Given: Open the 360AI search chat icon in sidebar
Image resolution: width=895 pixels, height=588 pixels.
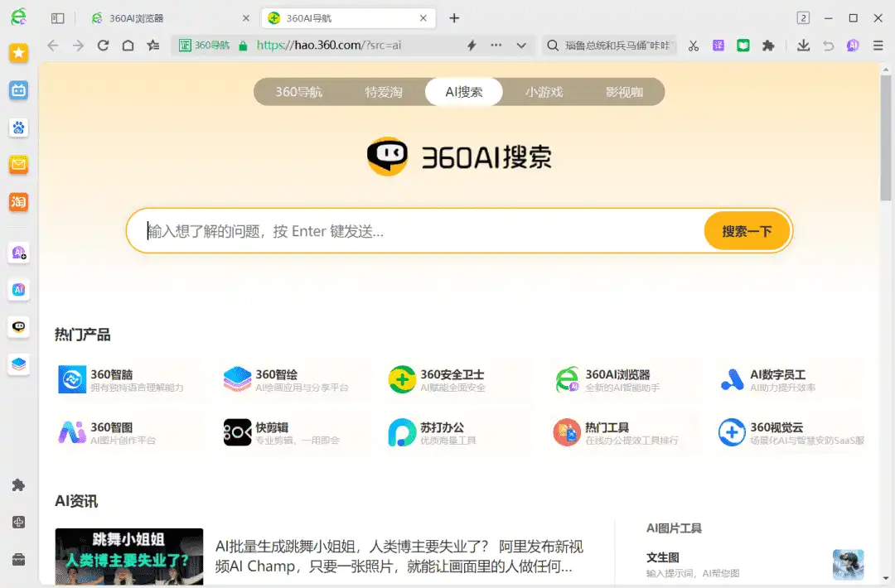Looking at the screenshot, I should click(19, 327).
